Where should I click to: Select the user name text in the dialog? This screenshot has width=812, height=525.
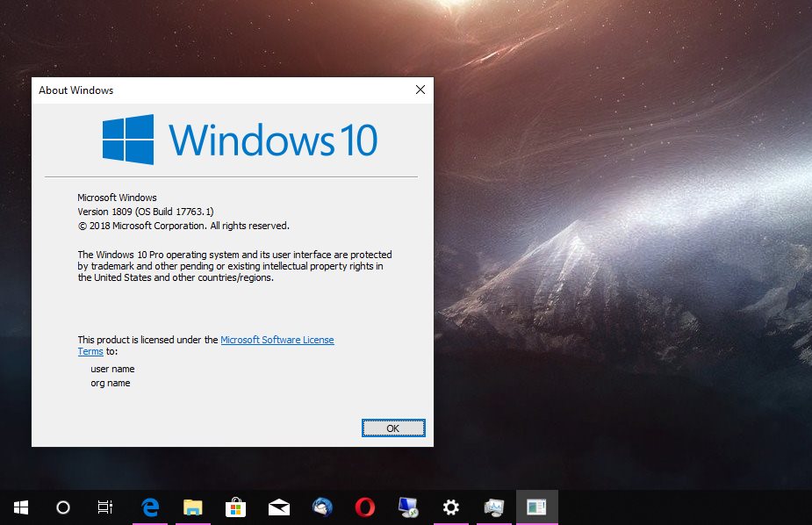coord(111,369)
